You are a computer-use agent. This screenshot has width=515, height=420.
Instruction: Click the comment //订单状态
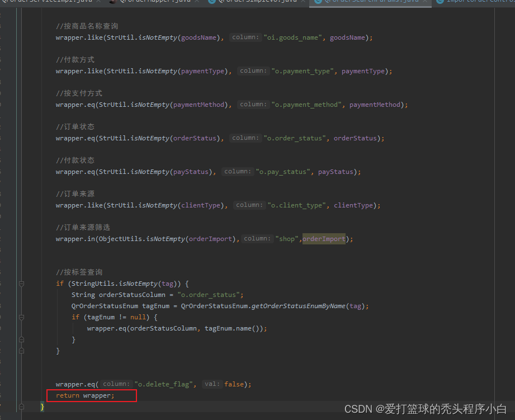75,127
